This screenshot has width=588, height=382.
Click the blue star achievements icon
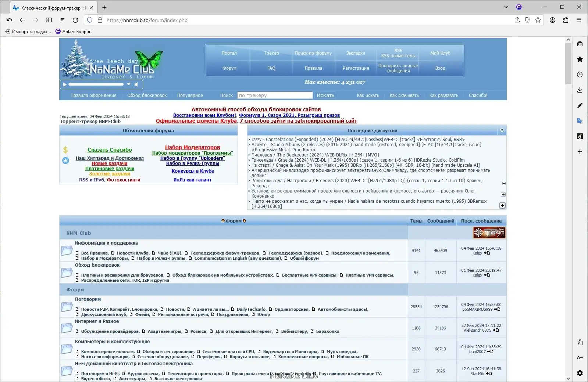pos(65,161)
